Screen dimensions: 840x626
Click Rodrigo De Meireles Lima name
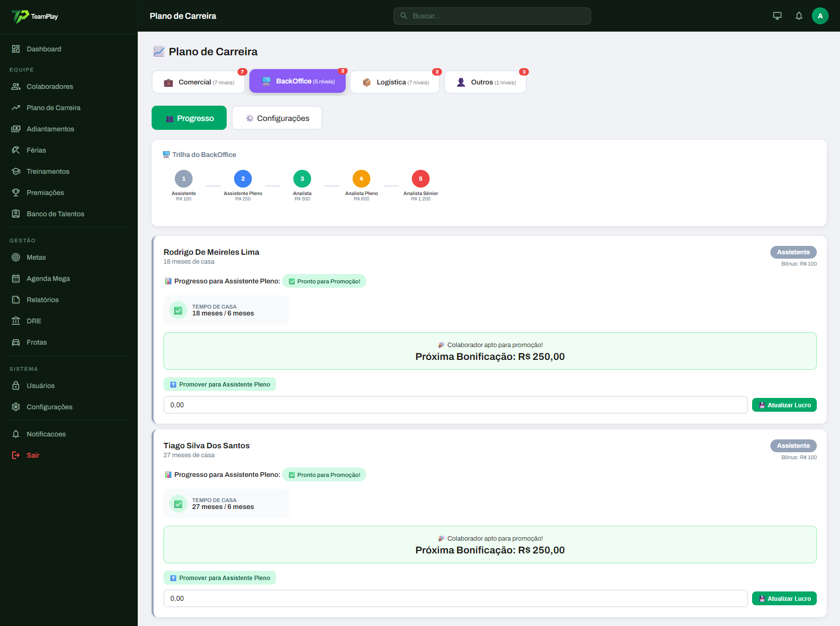point(211,252)
